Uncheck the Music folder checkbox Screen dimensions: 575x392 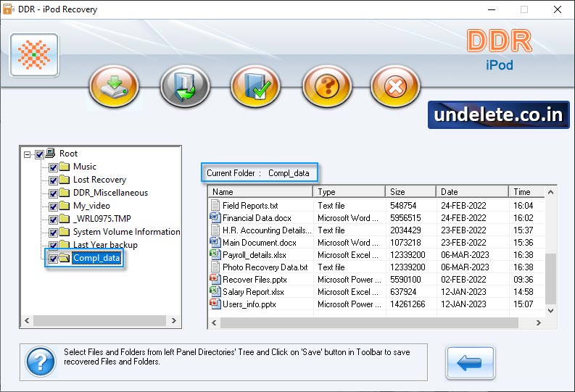(53, 167)
